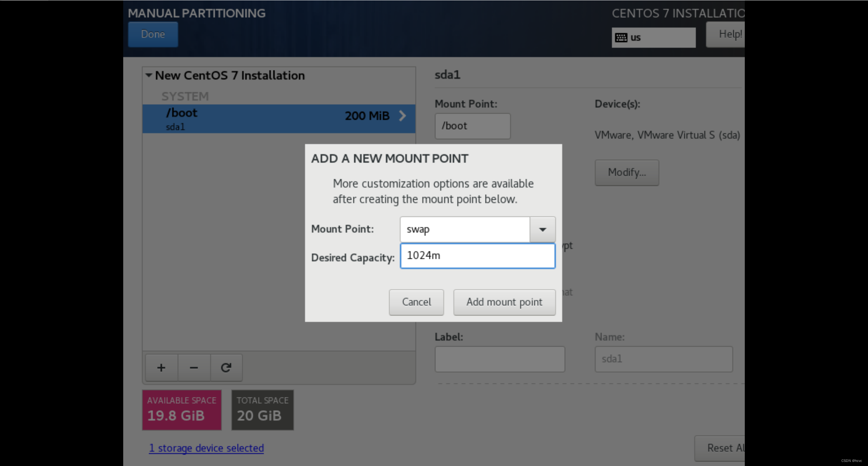Open the Mount Point dropdown arrow in dialog
This screenshot has width=868, height=466.
coord(542,229)
